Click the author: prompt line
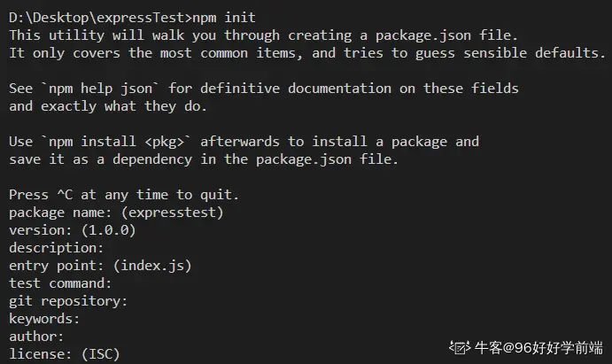 pyautogui.click(x=36, y=337)
